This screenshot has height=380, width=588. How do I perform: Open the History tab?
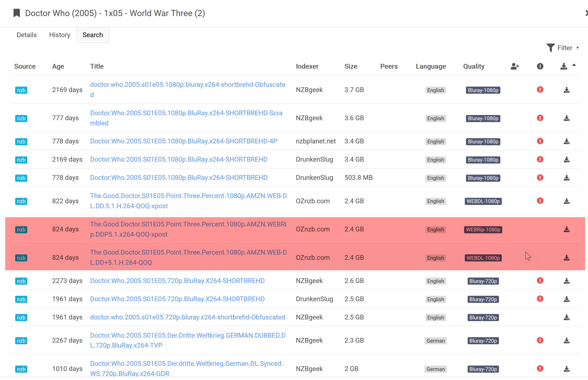59,35
